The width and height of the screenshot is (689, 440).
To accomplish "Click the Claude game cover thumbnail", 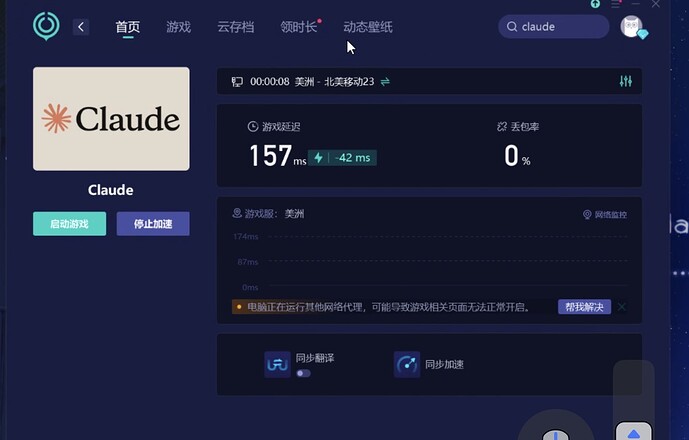I will pyautogui.click(x=111, y=119).
